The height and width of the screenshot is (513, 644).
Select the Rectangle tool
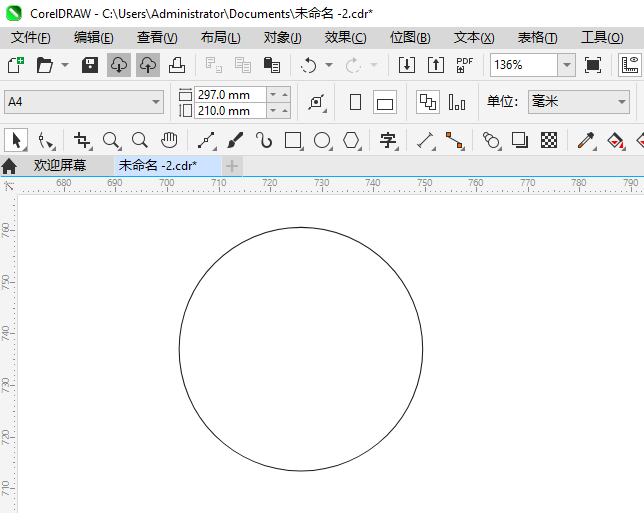pyautogui.click(x=293, y=140)
